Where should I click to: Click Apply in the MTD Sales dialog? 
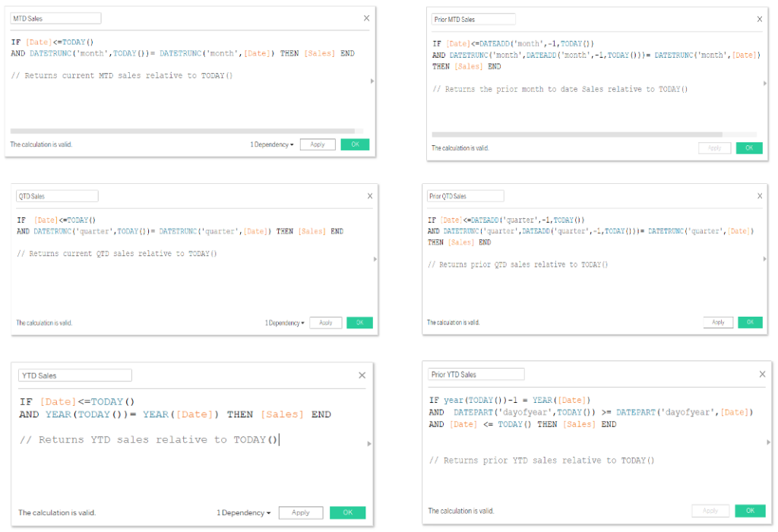(318, 144)
